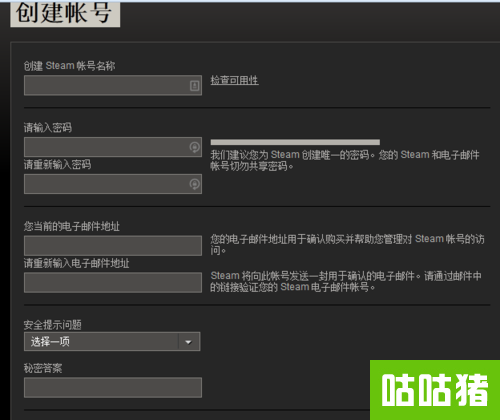Click the key icon in confirm password field

click(x=194, y=184)
